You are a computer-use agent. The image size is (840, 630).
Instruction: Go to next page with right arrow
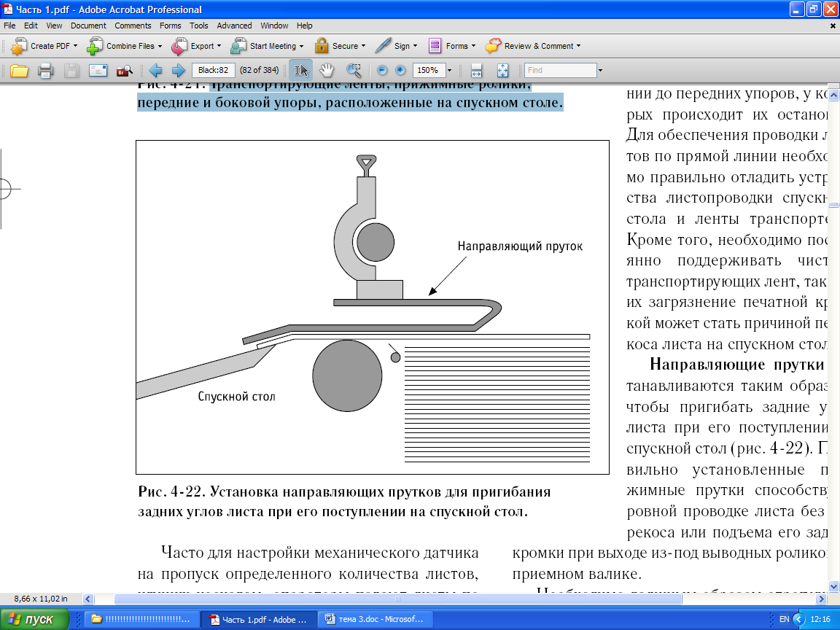tap(179, 70)
